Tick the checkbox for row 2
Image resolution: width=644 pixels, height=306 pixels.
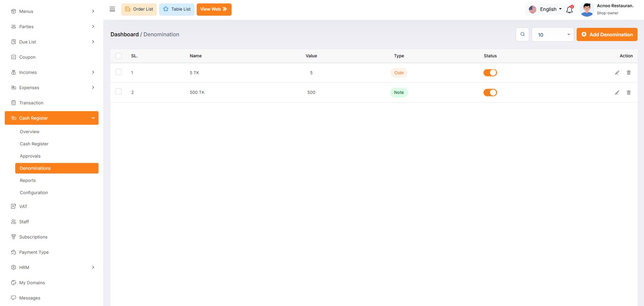tap(118, 92)
